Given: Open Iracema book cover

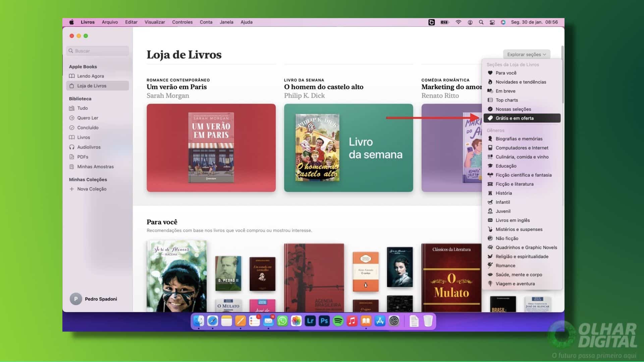Looking at the screenshot, I should click(x=177, y=276).
